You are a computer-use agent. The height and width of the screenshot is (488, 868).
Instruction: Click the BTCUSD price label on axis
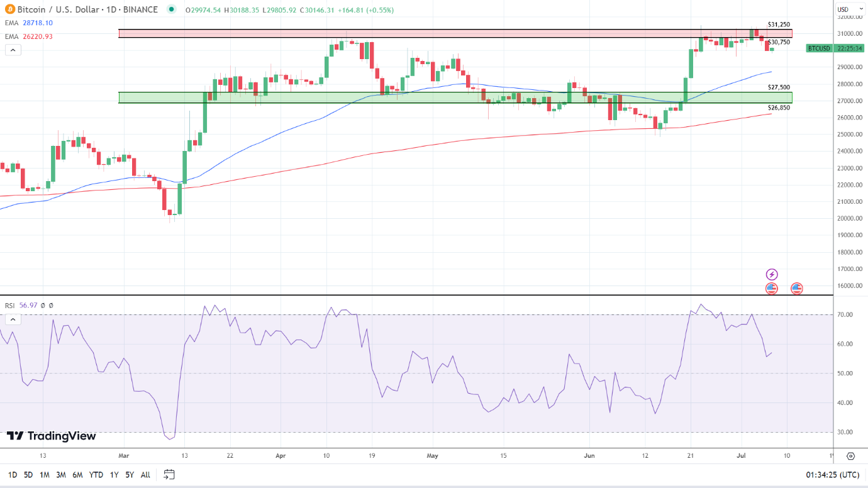(818, 48)
